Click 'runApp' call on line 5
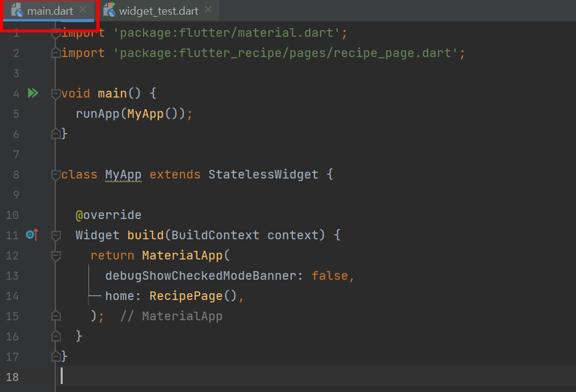Image resolution: width=576 pixels, height=392 pixels. [x=98, y=113]
